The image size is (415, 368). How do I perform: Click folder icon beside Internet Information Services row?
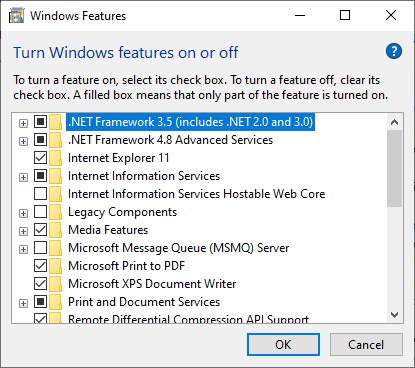[x=55, y=176]
